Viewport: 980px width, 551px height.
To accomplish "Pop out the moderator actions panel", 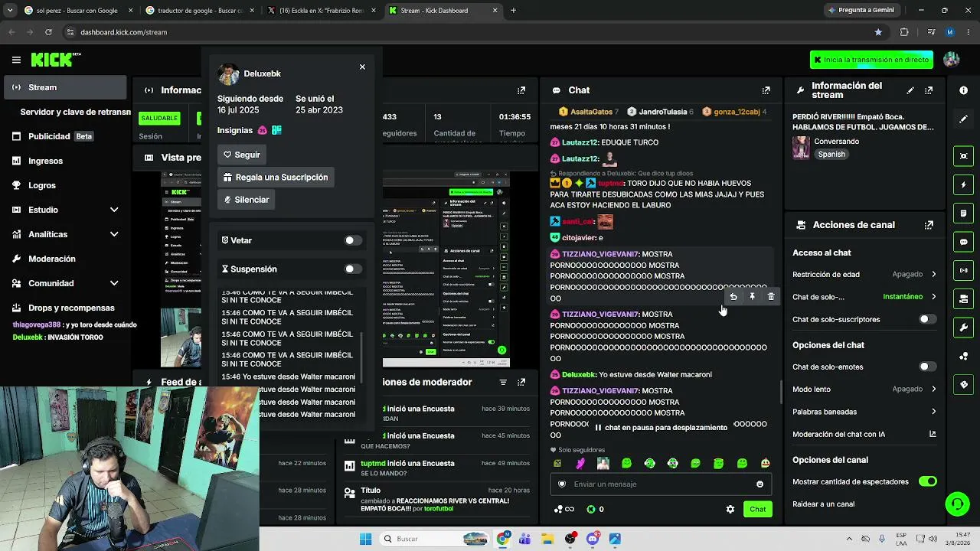I will (x=521, y=382).
